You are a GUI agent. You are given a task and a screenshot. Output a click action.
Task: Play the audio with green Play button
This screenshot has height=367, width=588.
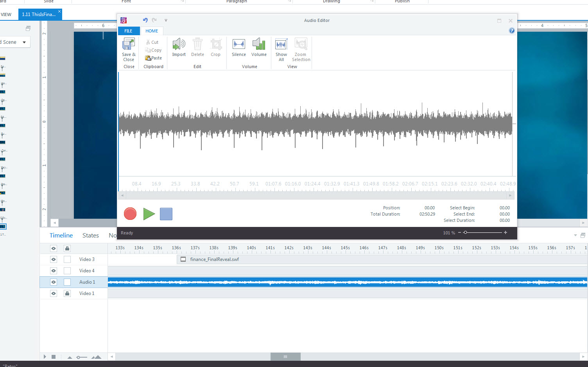[149, 214]
